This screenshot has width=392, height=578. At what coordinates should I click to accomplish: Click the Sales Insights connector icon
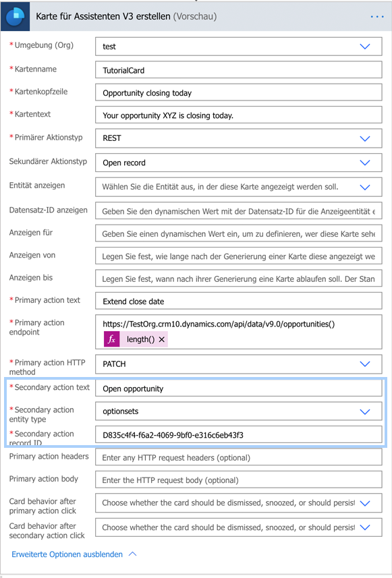coord(15,16)
